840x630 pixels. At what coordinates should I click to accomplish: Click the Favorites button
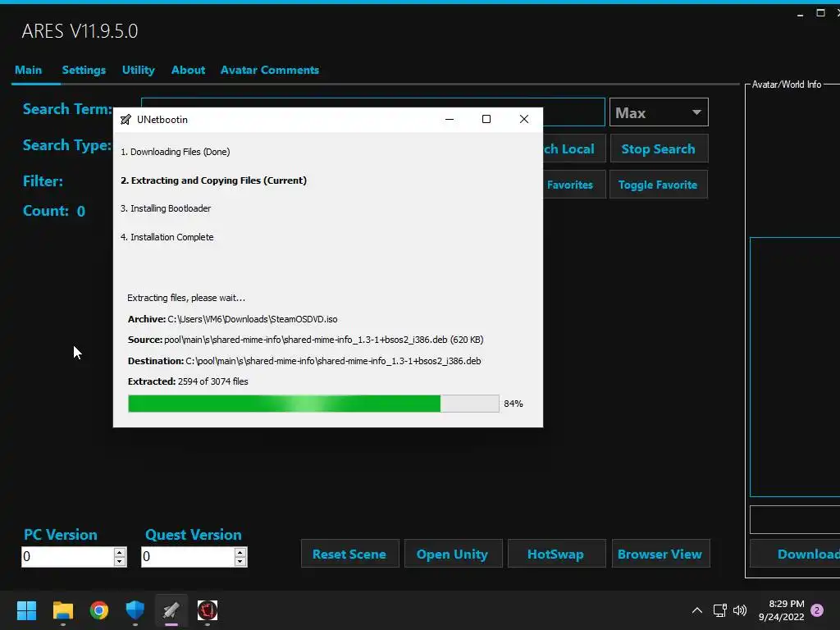tap(573, 185)
